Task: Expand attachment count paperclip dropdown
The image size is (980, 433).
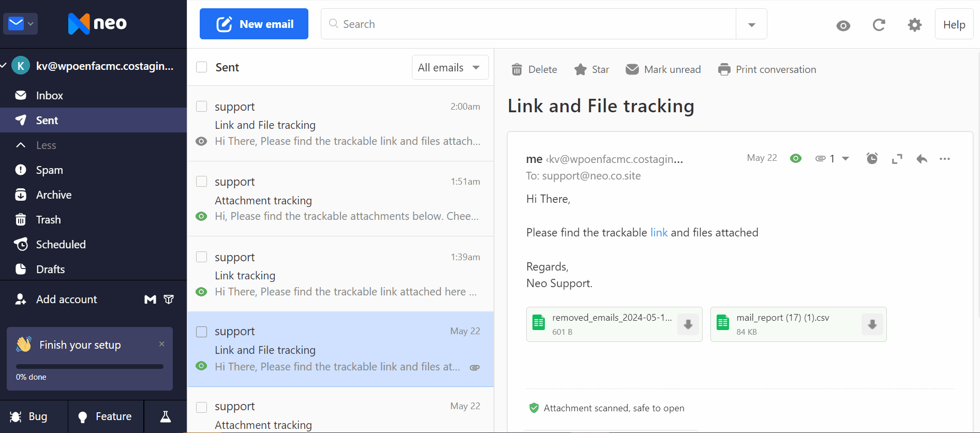Action: (x=833, y=159)
